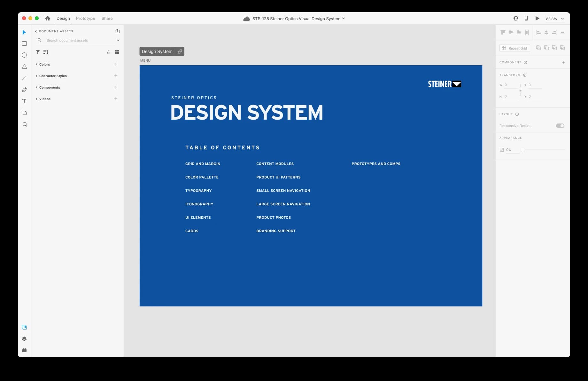Screen dimensions: 588x381
Task: Click the Repeat Grid button
Action: (x=514, y=48)
